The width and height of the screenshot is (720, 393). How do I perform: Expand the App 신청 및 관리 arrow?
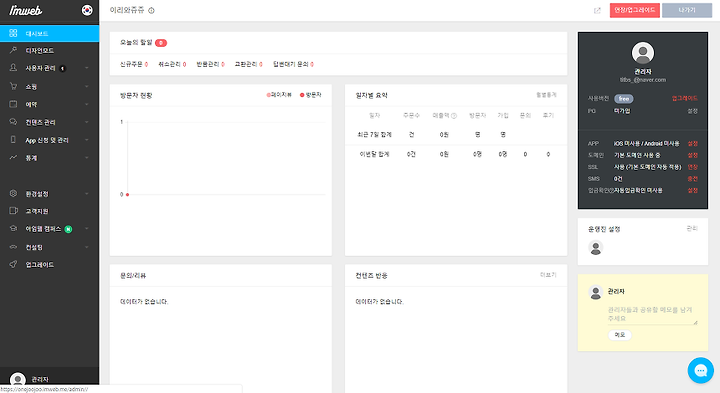87,140
